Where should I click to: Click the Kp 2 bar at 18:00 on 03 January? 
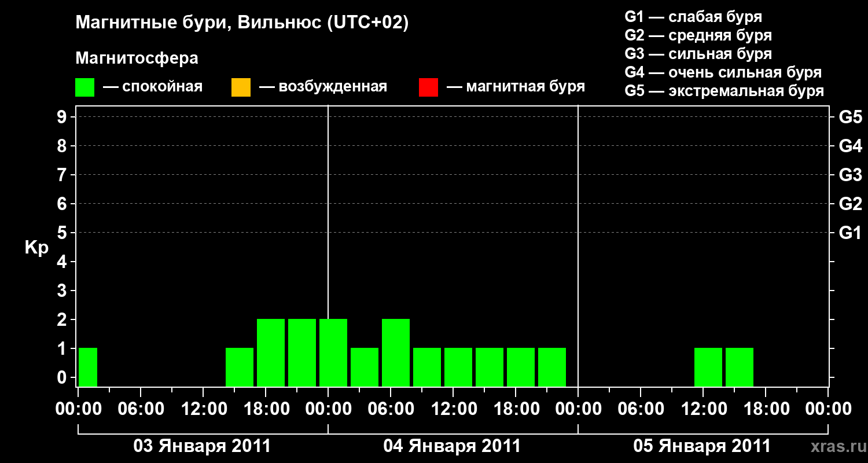(x=271, y=352)
